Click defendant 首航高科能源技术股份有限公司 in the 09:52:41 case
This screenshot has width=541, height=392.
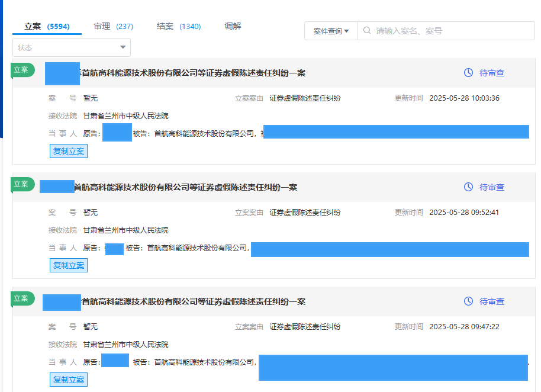(197, 248)
